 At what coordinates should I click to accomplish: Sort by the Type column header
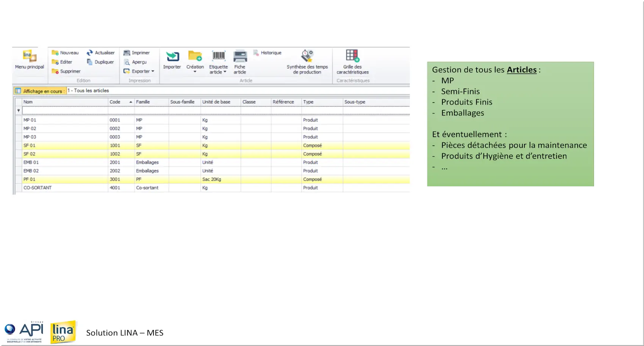tap(322, 102)
